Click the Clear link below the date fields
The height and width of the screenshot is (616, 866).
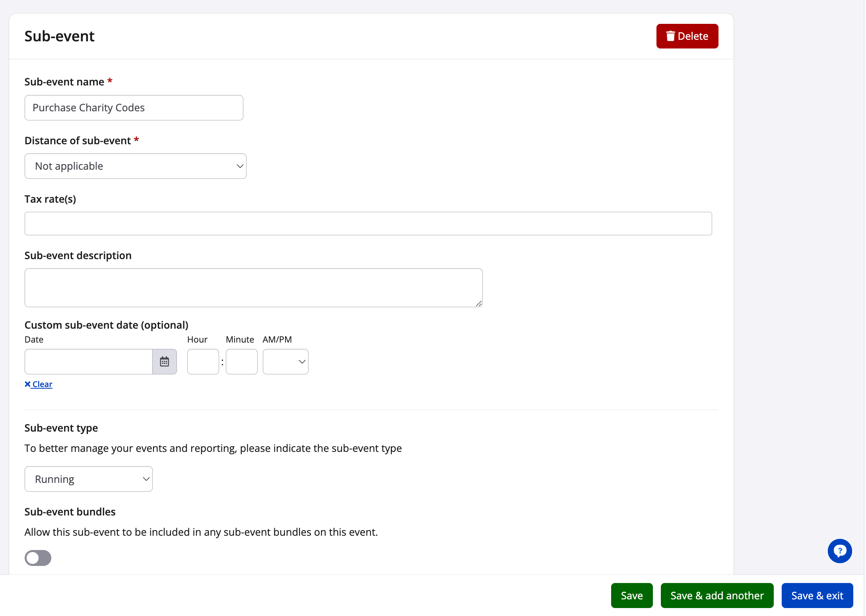[x=41, y=384]
